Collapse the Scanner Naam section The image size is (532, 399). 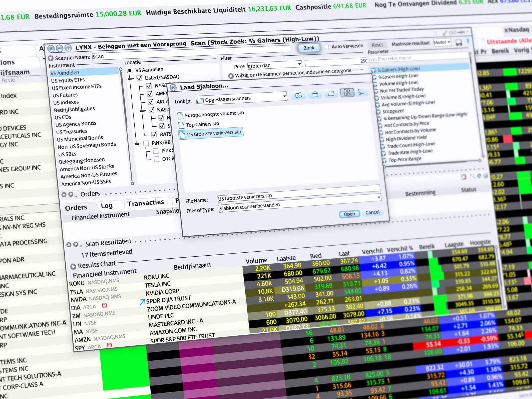[51, 58]
